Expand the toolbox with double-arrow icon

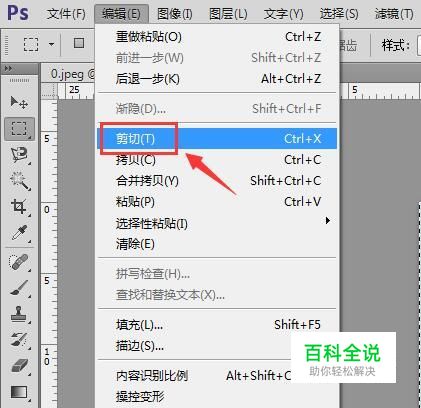9,68
